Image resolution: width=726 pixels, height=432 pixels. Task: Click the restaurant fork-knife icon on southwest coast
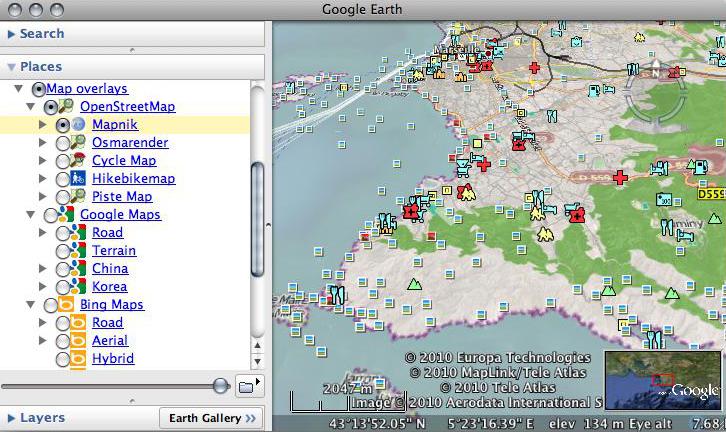click(337, 294)
